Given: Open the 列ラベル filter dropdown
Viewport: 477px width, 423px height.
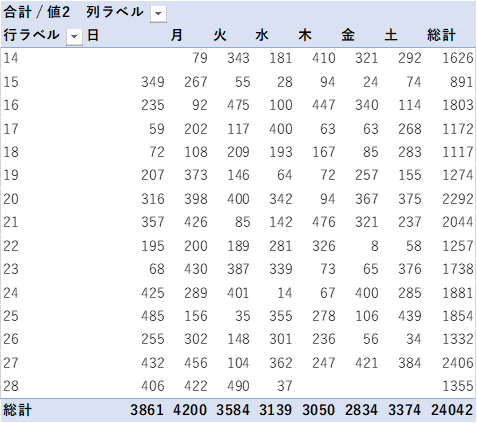Looking at the screenshot, I should pyautogui.click(x=158, y=14).
